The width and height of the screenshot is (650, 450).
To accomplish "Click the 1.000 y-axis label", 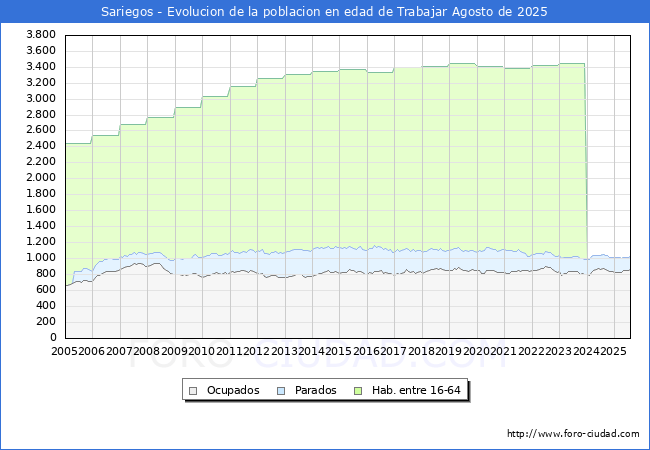I will click(x=40, y=257).
